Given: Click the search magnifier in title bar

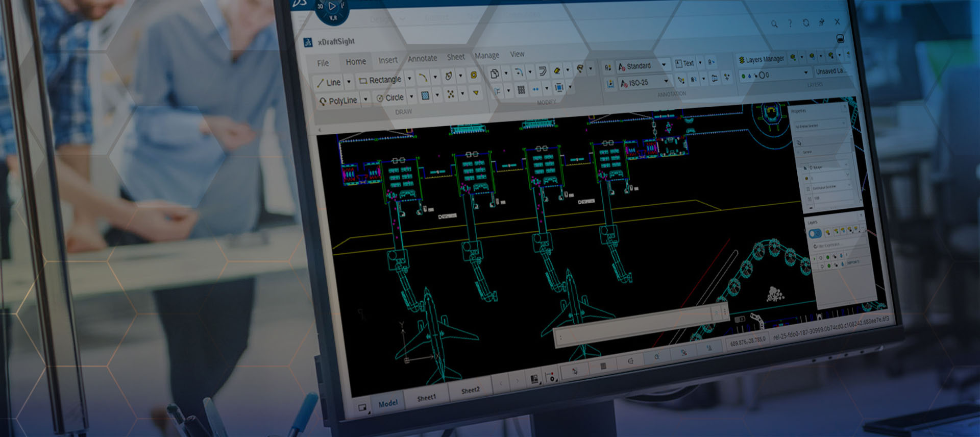Looking at the screenshot, I should tap(774, 23).
